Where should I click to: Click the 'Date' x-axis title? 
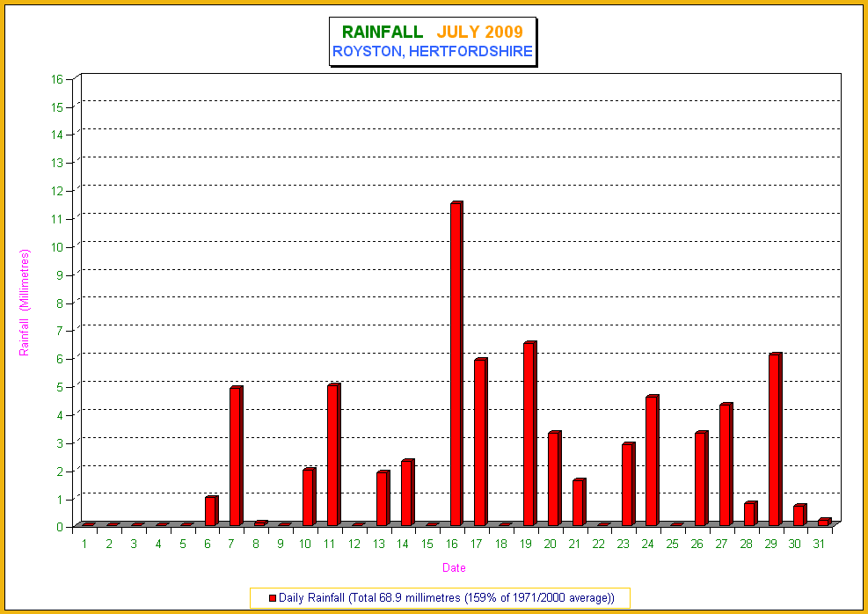tap(454, 567)
